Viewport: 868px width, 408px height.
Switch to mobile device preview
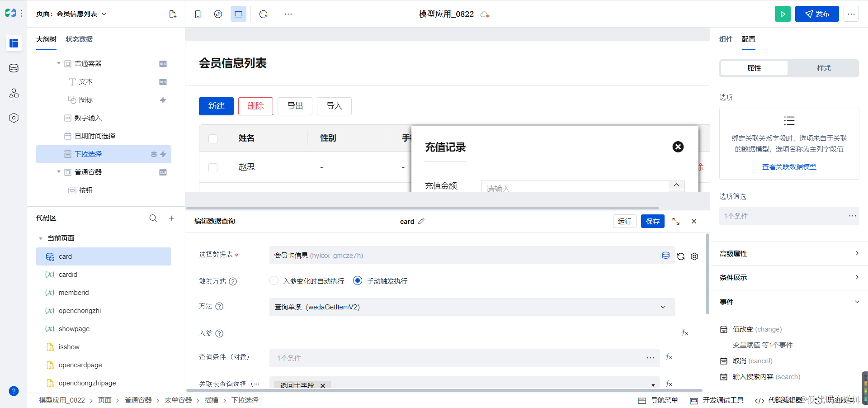tap(198, 14)
